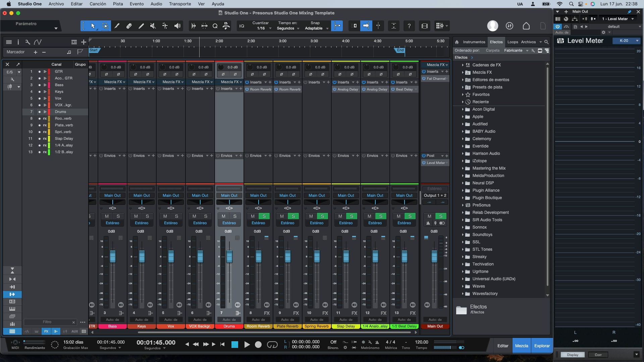Toggle Beat Delay insert power button
Image resolution: width=644 pixels, height=362 pixels.
(393, 89)
